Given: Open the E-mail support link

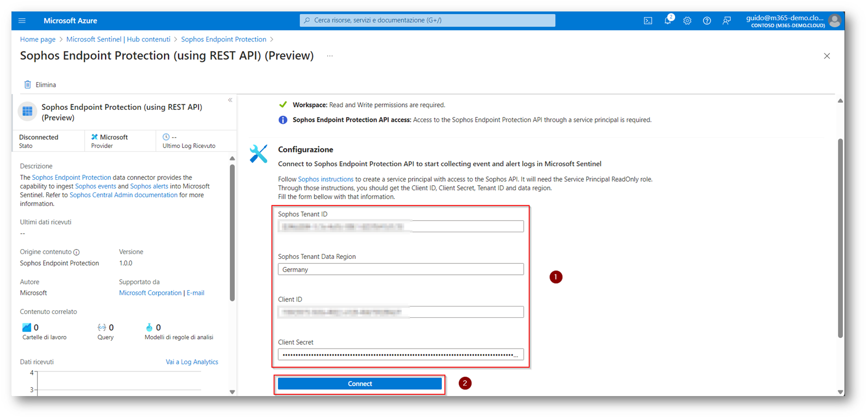Looking at the screenshot, I should point(196,293).
